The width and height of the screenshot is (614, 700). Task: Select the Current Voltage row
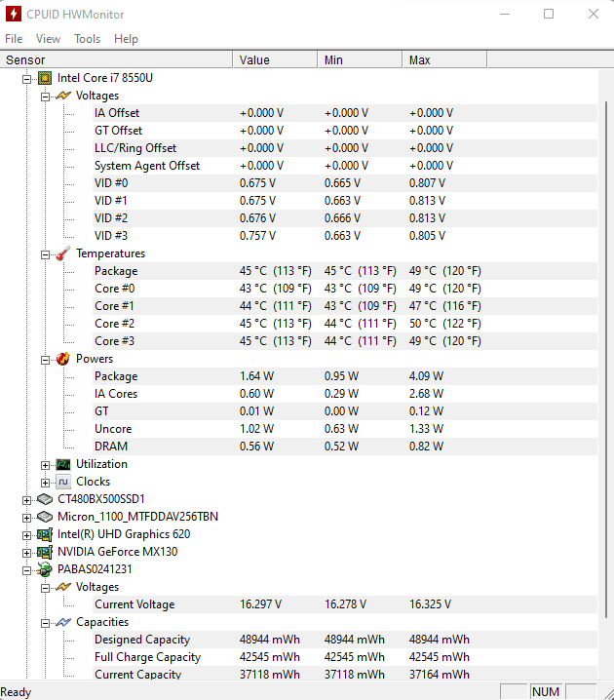click(x=344, y=604)
